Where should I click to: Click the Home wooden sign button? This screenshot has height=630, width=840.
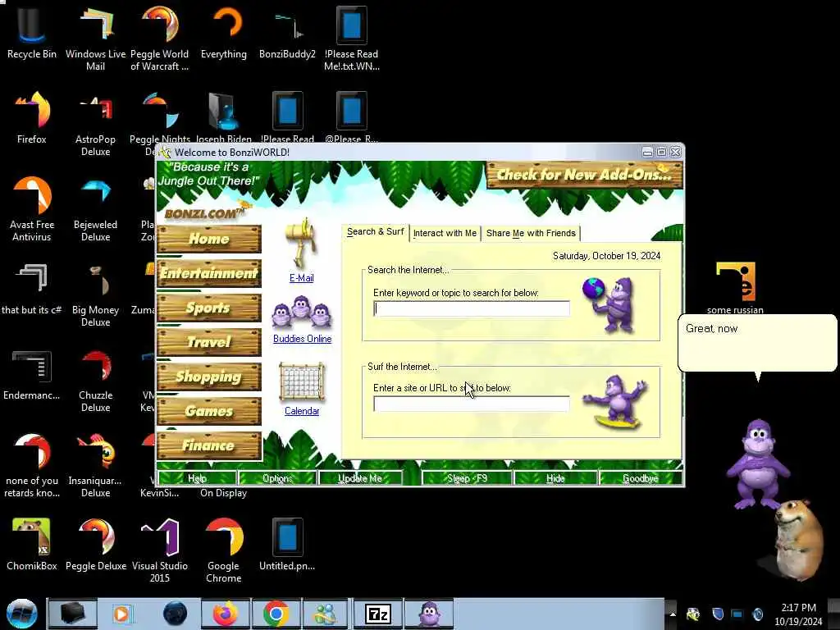209,239
